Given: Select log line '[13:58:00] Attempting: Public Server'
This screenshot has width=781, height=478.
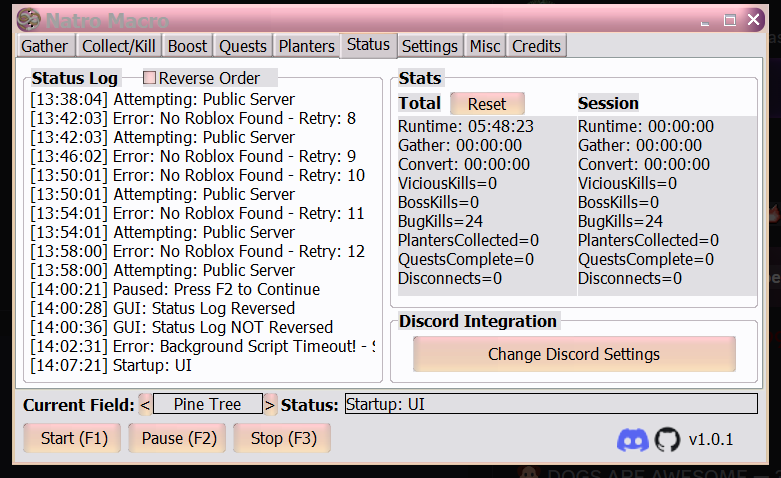Looking at the screenshot, I should tap(162, 270).
